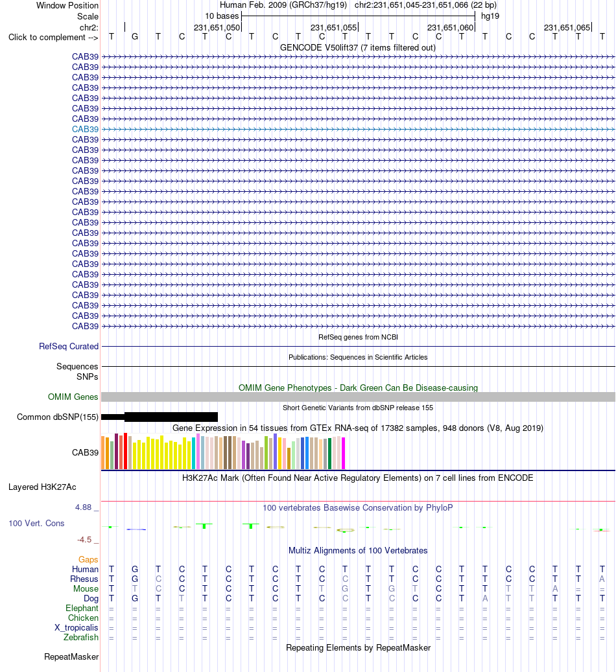Click the 'hg19' label beside the scale bar

(x=490, y=16)
